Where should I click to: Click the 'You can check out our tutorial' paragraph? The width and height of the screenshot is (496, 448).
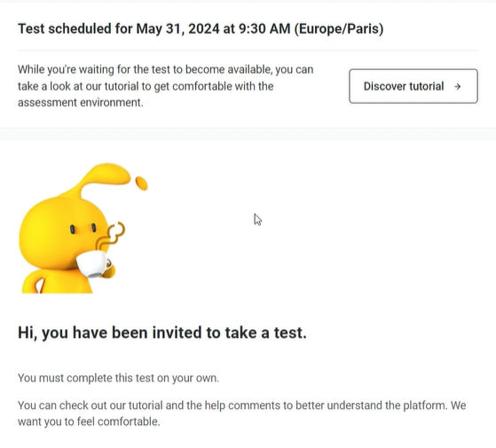coord(241,413)
